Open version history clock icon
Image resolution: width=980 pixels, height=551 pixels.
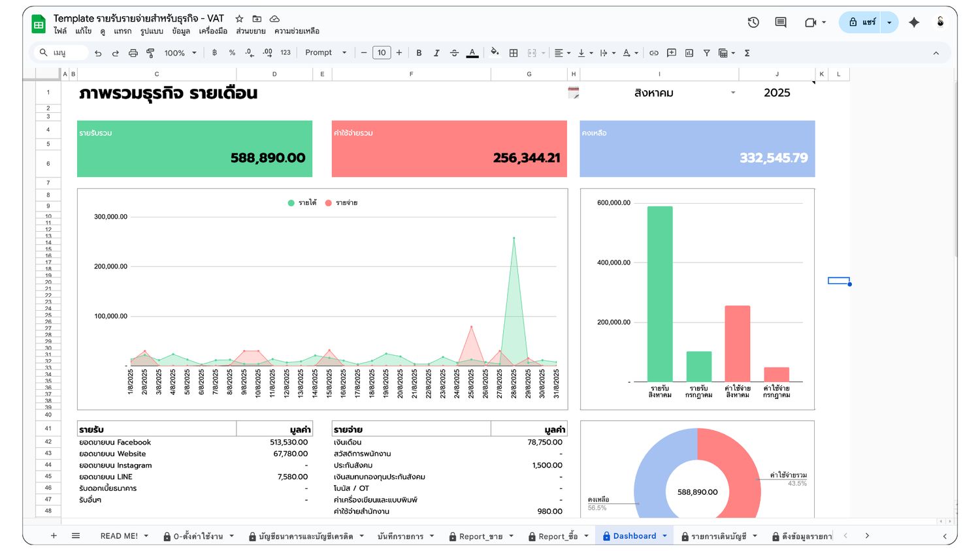click(753, 22)
